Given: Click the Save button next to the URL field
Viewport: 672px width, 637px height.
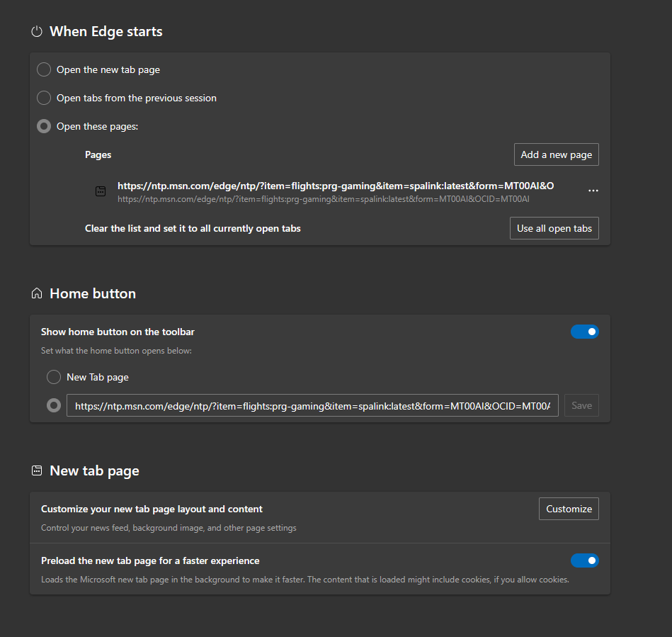Looking at the screenshot, I should (x=581, y=405).
